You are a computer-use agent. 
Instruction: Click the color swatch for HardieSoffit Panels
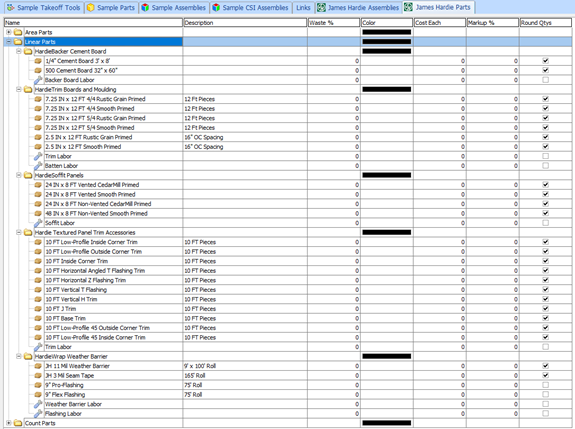click(387, 175)
